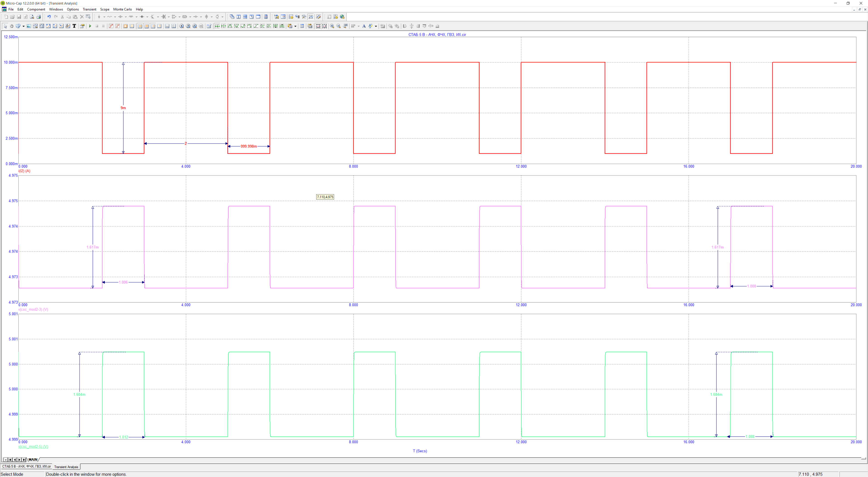The height and width of the screenshot is (477, 868).
Task: Pick the Resistor component icon
Action: (109, 17)
